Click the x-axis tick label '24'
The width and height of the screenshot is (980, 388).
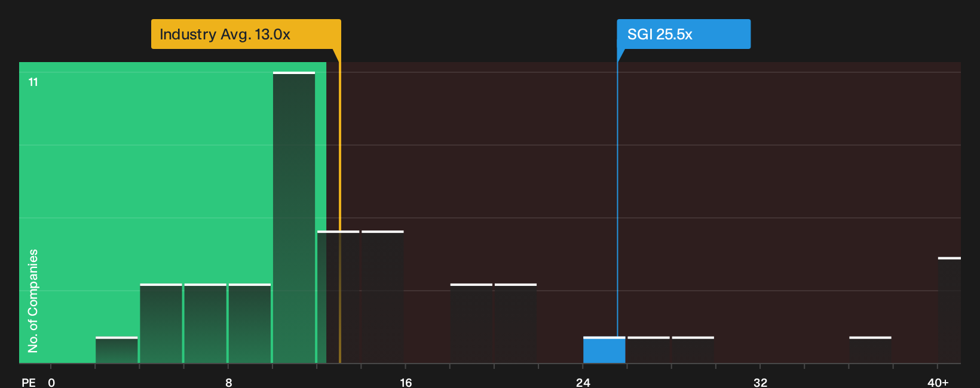pyautogui.click(x=583, y=383)
